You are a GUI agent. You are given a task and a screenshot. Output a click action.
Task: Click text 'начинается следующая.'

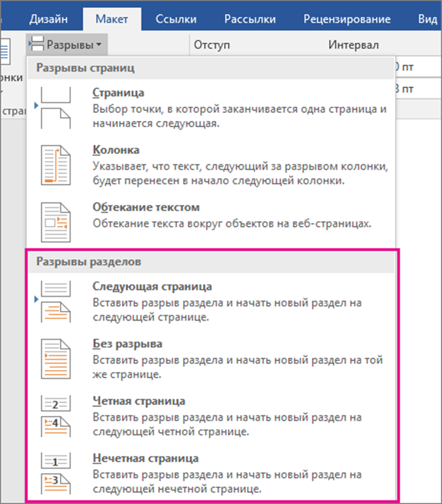156,123
